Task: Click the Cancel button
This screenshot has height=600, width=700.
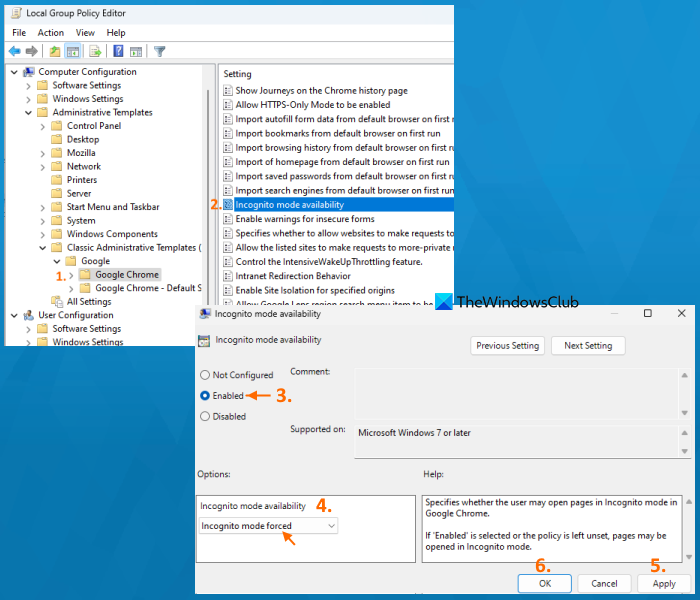Action: [604, 583]
